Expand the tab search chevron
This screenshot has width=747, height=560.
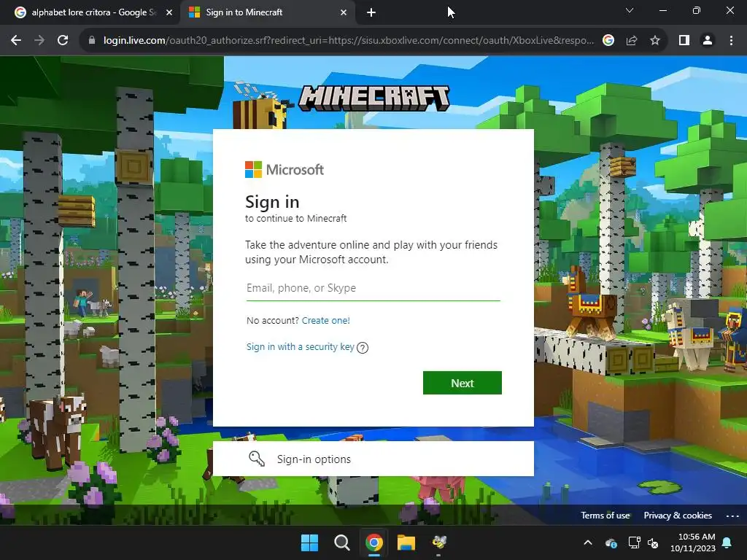click(x=630, y=10)
